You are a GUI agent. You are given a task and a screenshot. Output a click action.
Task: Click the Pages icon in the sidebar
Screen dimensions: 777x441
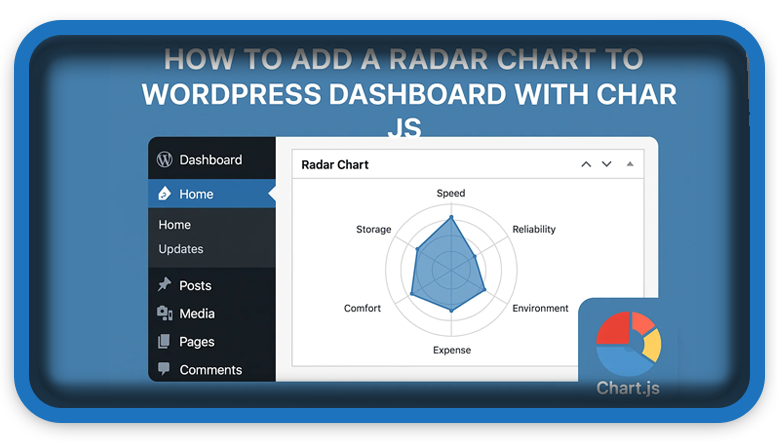pos(164,341)
